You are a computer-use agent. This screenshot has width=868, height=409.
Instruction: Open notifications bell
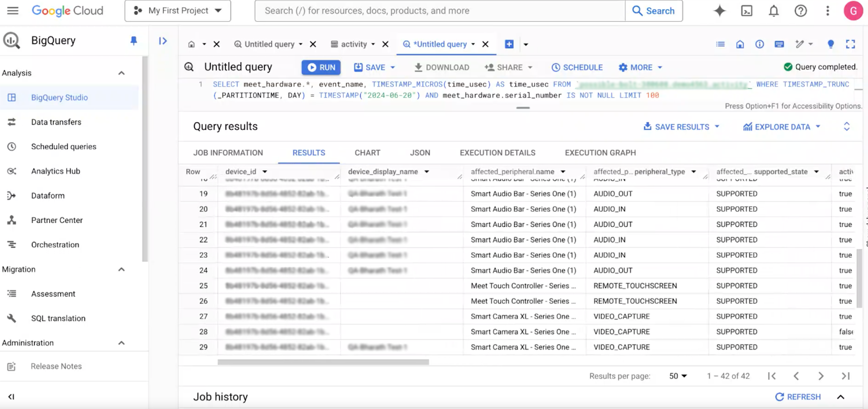pyautogui.click(x=774, y=11)
